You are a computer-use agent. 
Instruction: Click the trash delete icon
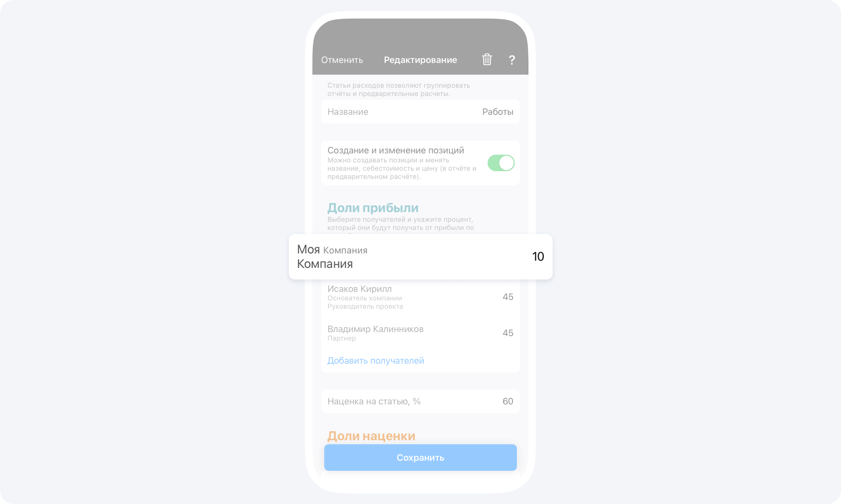487,59
